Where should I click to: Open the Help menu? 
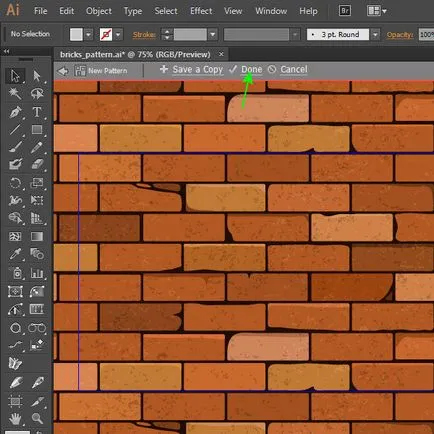pyautogui.click(x=308, y=11)
